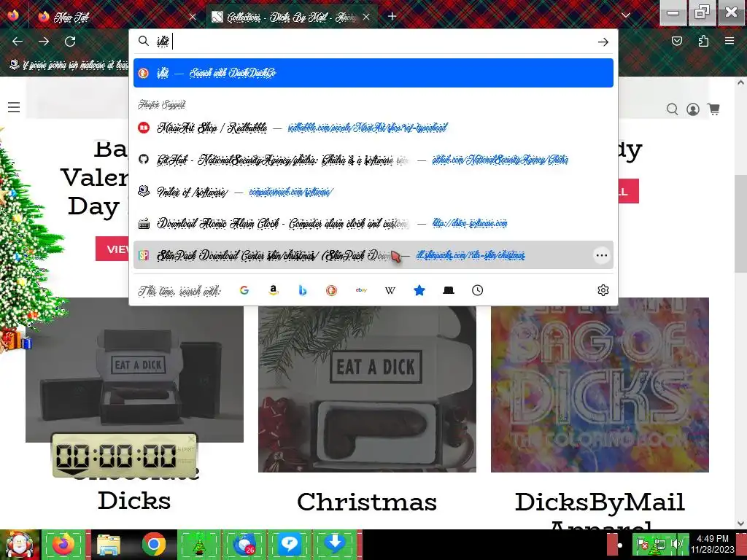Launch Firefox from the taskbar

coord(64,545)
